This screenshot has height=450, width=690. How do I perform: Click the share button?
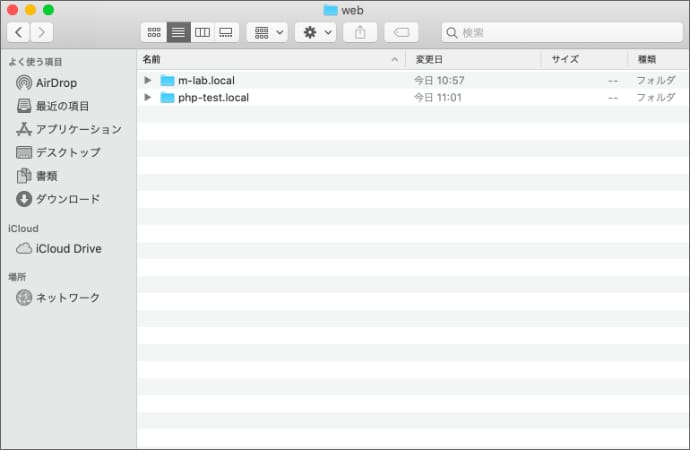(360, 33)
